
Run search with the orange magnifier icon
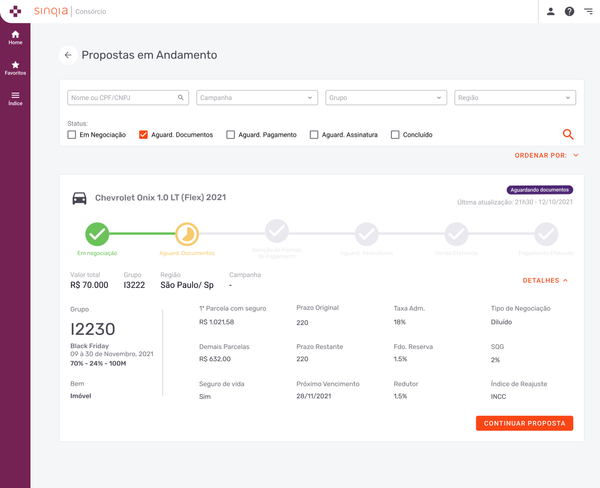coord(568,134)
